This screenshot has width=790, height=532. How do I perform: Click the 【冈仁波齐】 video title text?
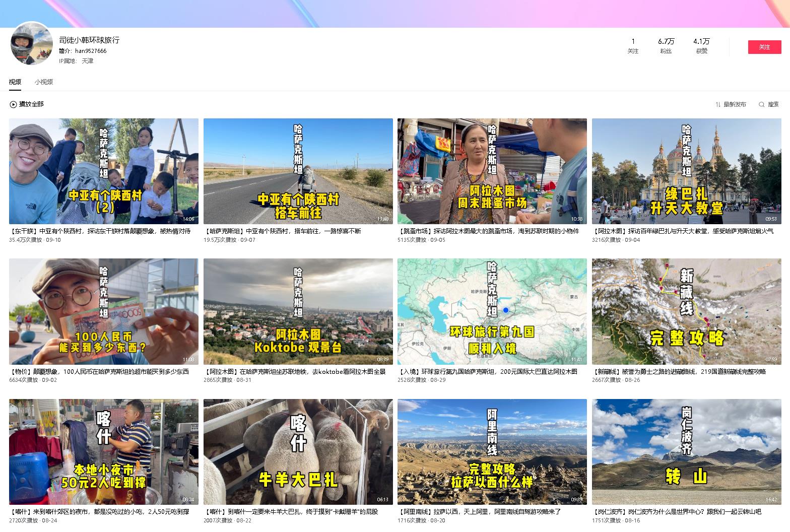[676, 511]
